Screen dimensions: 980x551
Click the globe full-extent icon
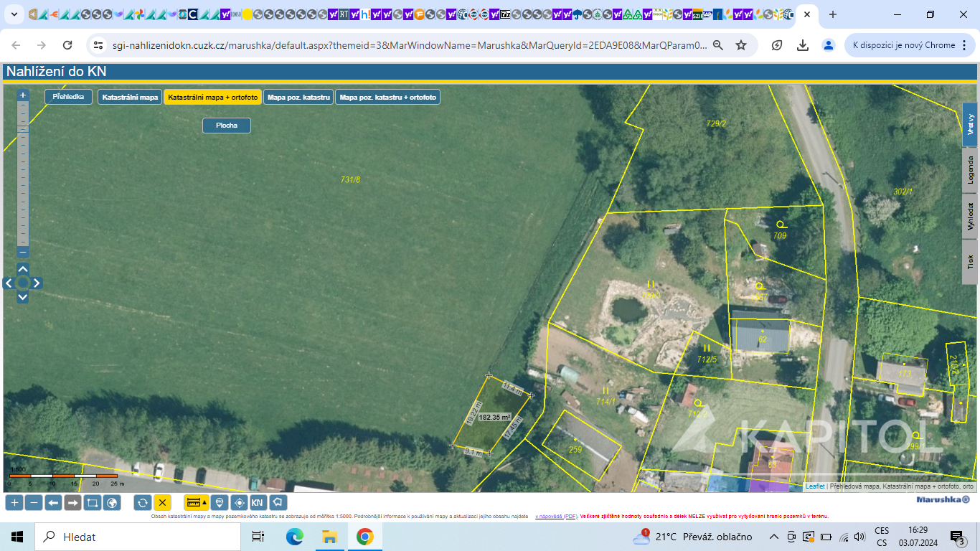112,503
